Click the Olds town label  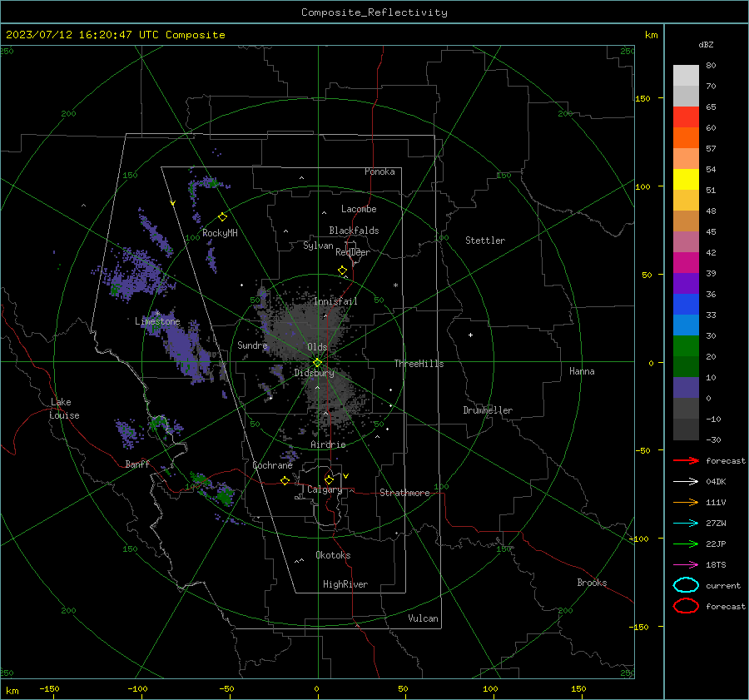coord(317,347)
